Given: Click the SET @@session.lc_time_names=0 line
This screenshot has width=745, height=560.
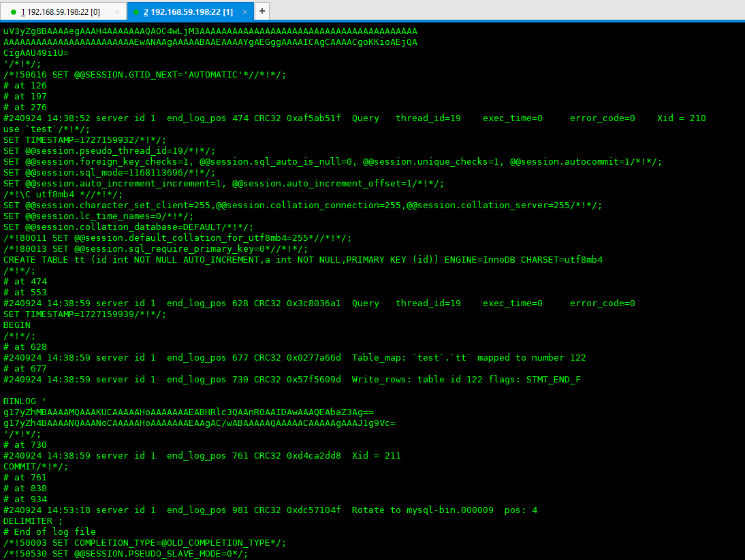Looking at the screenshot, I should pos(98,216).
